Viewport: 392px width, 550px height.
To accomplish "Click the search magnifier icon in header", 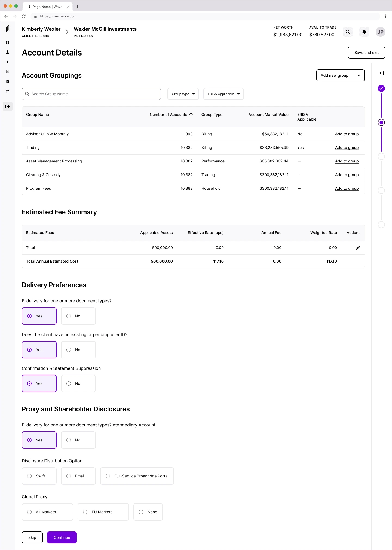I will coord(348,32).
